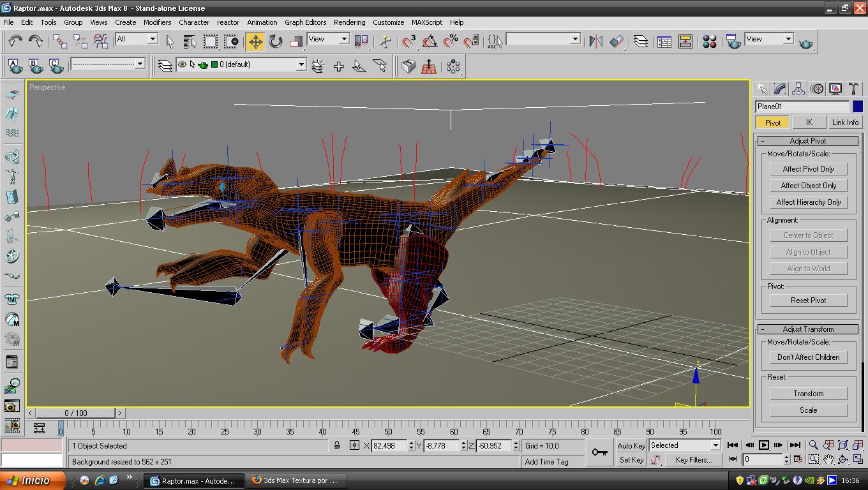Viewport: 868px width, 490px height.
Task: Click the Affect Pivot Only button
Action: (808, 169)
